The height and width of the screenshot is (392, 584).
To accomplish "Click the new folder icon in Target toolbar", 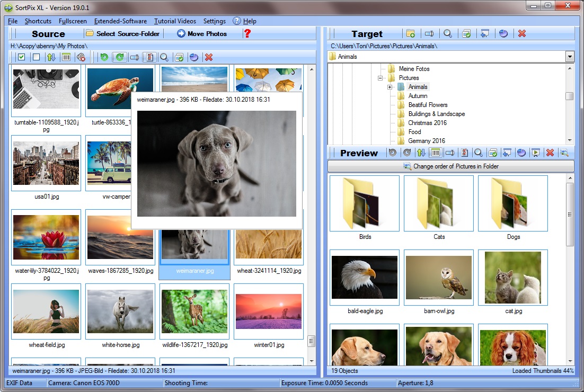I will tap(411, 33).
